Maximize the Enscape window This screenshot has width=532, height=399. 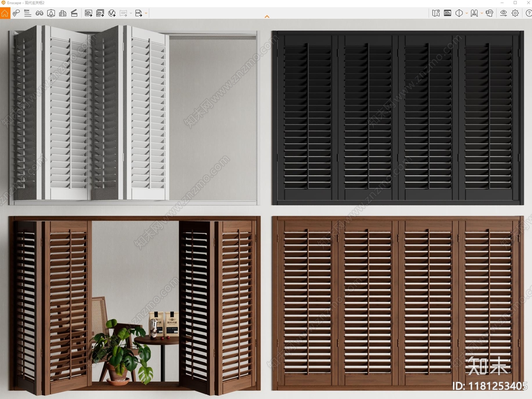tap(515, 3)
